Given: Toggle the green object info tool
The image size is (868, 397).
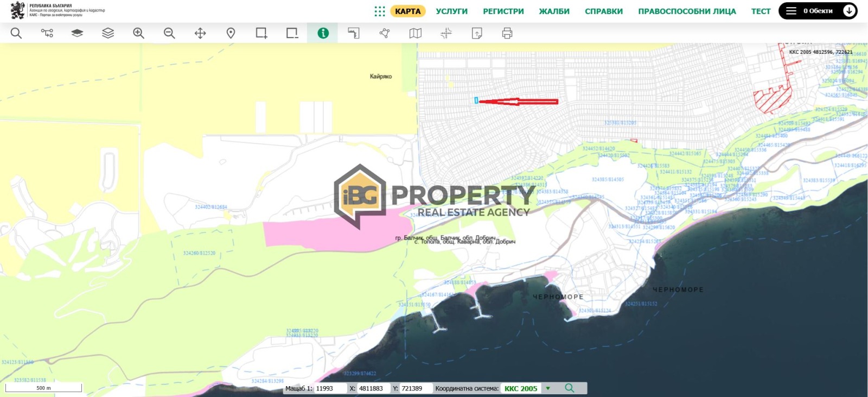Looking at the screenshot, I should point(323,33).
